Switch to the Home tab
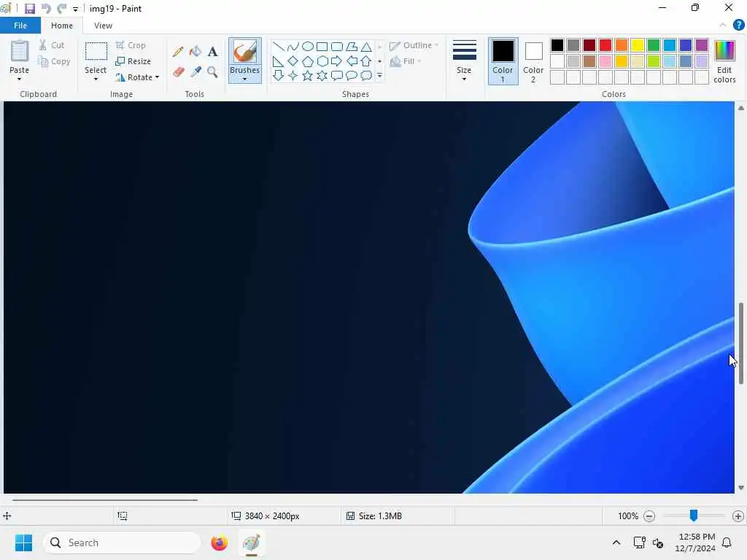The height and width of the screenshot is (560, 747). 62,26
